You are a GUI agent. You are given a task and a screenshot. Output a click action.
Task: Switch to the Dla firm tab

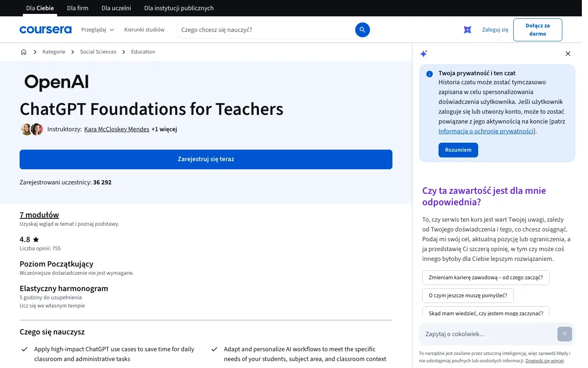pyautogui.click(x=78, y=8)
